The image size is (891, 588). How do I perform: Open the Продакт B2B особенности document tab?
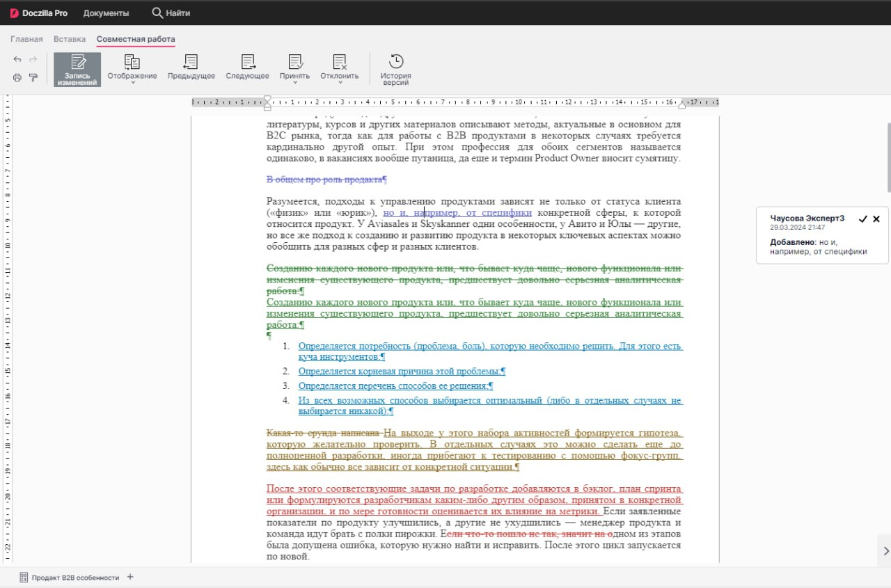coord(68,578)
